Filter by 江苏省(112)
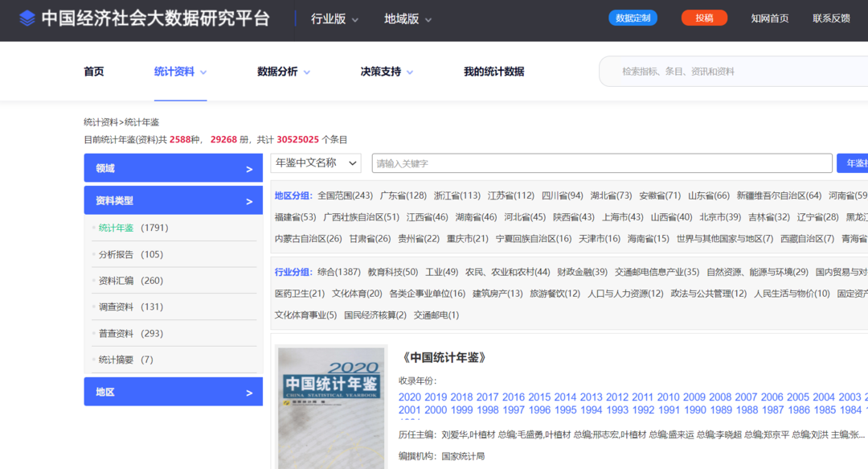 point(510,195)
